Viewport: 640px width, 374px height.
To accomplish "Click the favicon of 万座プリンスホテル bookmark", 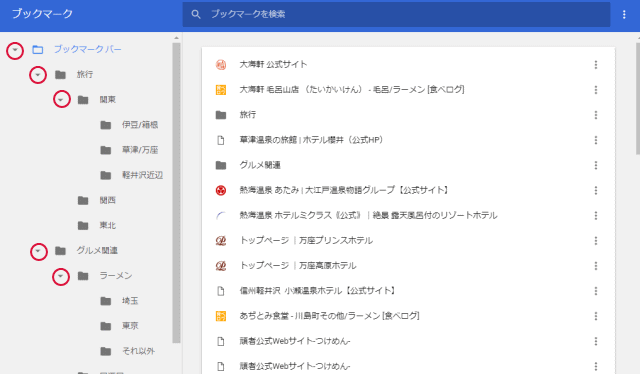I will click(221, 241).
